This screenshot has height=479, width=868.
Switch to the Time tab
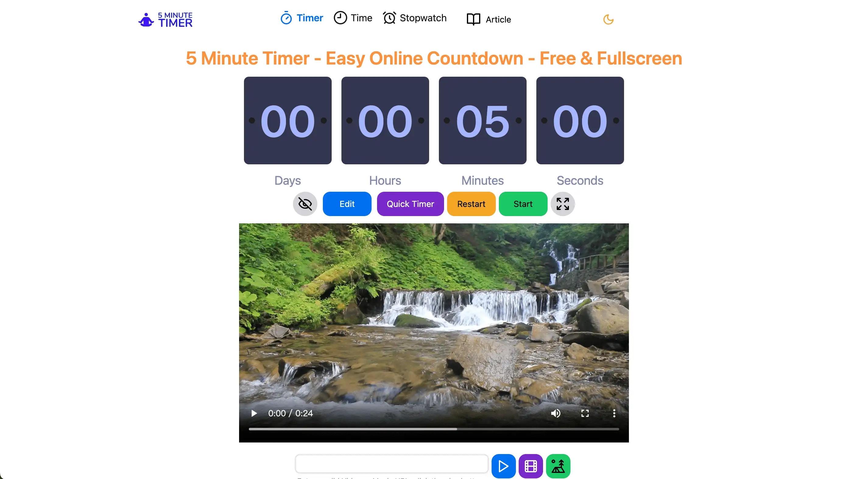[x=353, y=18]
